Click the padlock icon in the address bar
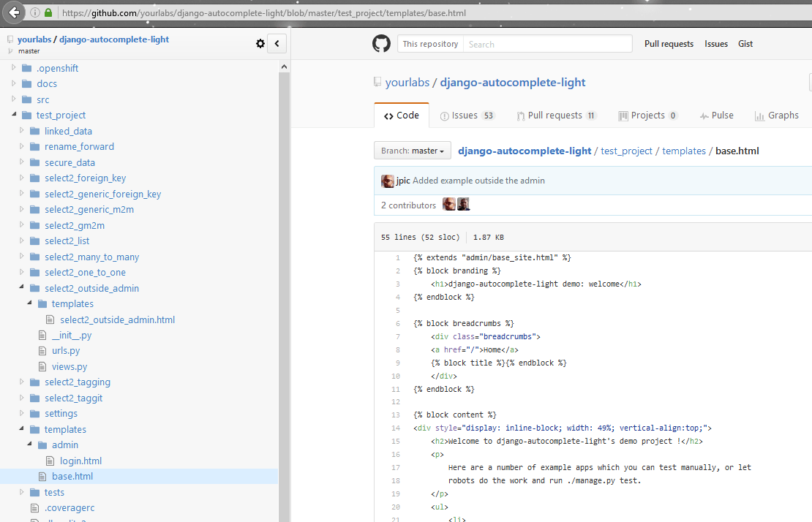Image resolution: width=812 pixels, height=522 pixels. [x=48, y=12]
